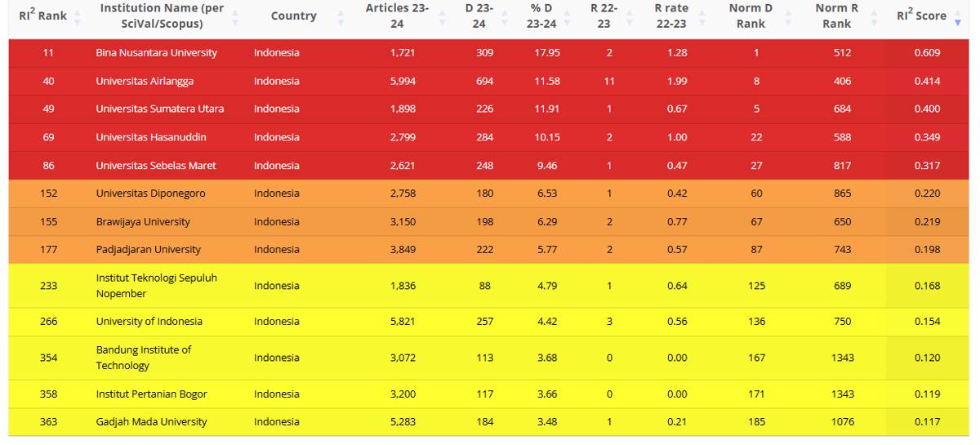Click Norm D Rank value 185
980x445 pixels.
757,421
